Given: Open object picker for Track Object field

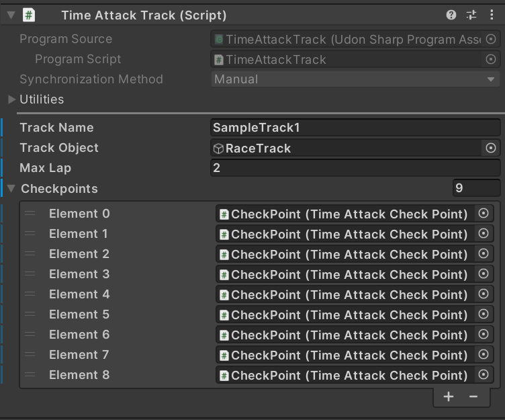Looking at the screenshot, I should (x=490, y=148).
